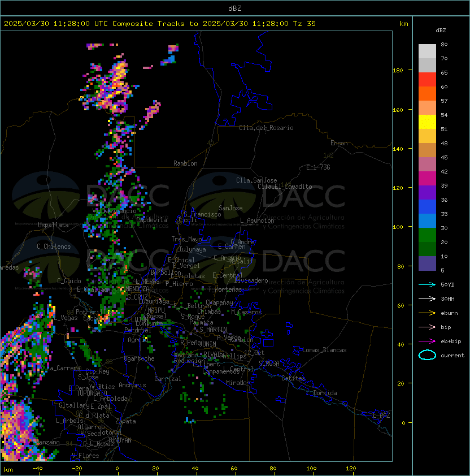Viewport: 470px width, 476px height.
Task: Click the 'La_Carrera' map label
Action: pyautogui.click(x=64, y=368)
